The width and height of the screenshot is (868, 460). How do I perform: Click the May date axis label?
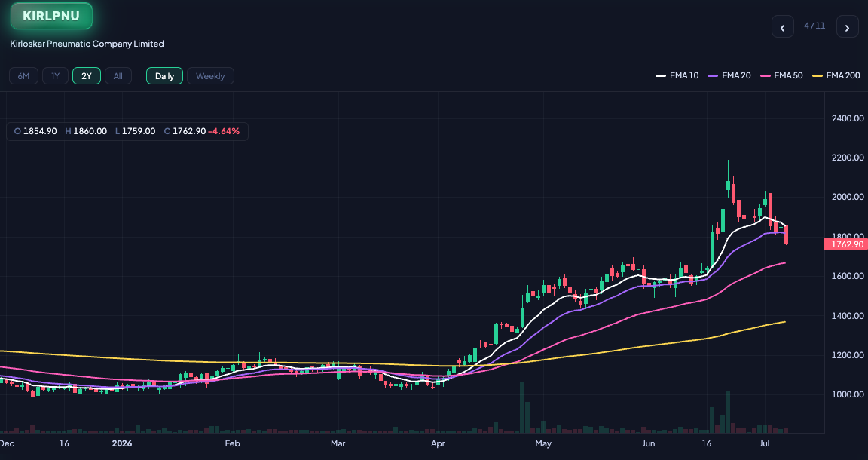(543, 443)
